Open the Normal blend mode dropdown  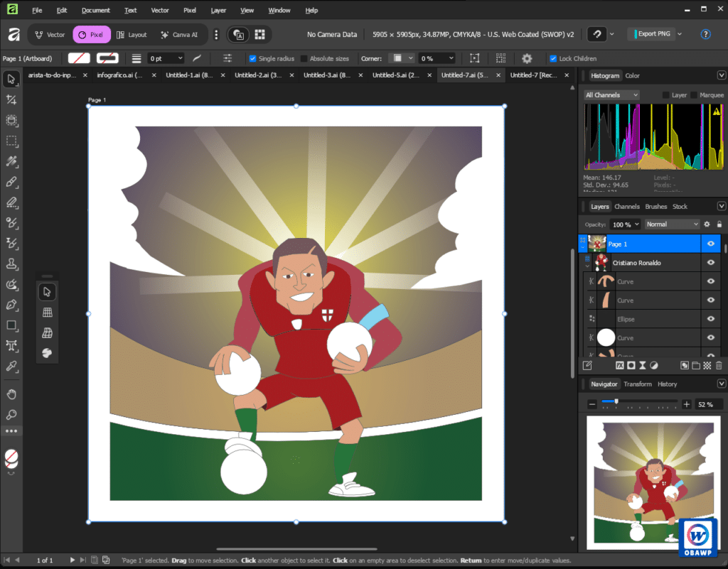[x=672, y=224]
